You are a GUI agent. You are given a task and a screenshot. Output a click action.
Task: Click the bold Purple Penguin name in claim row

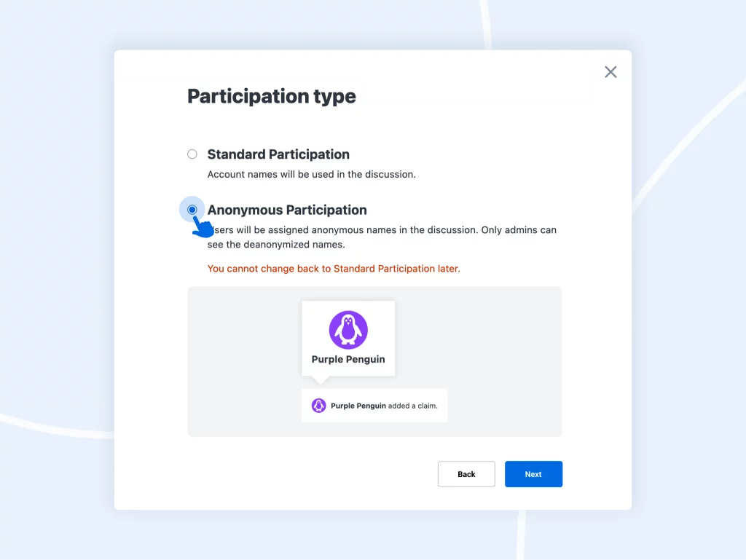pos(358,406)
